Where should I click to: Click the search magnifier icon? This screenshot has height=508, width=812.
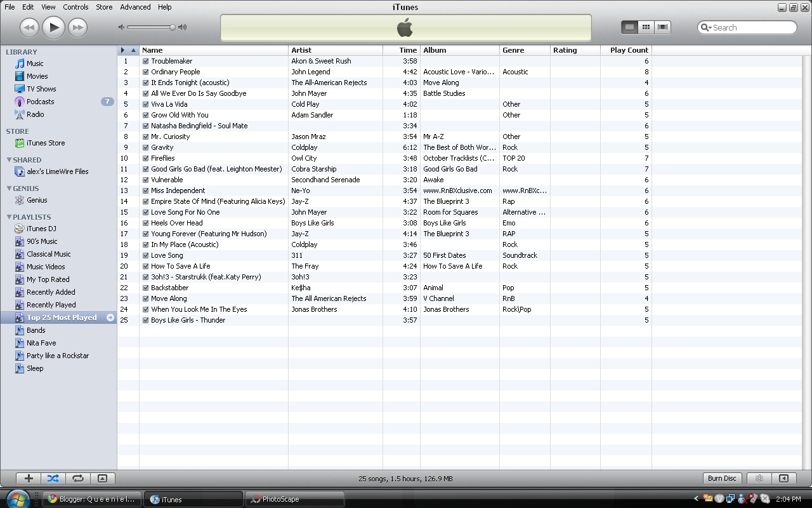point(705,27)
